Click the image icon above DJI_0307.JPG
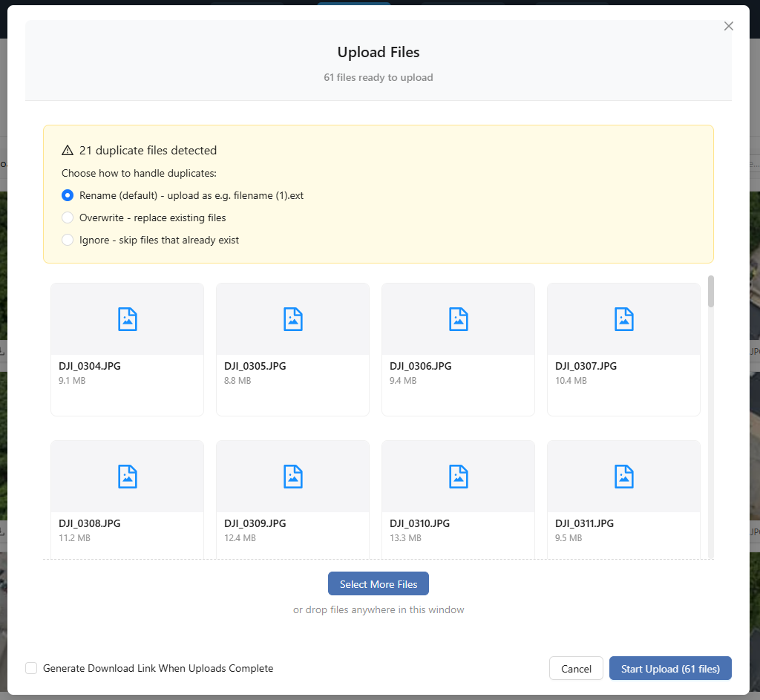Image resolution: width=760 pixels, height=700 pixels. pyautogui.click(x=623, y=319)
